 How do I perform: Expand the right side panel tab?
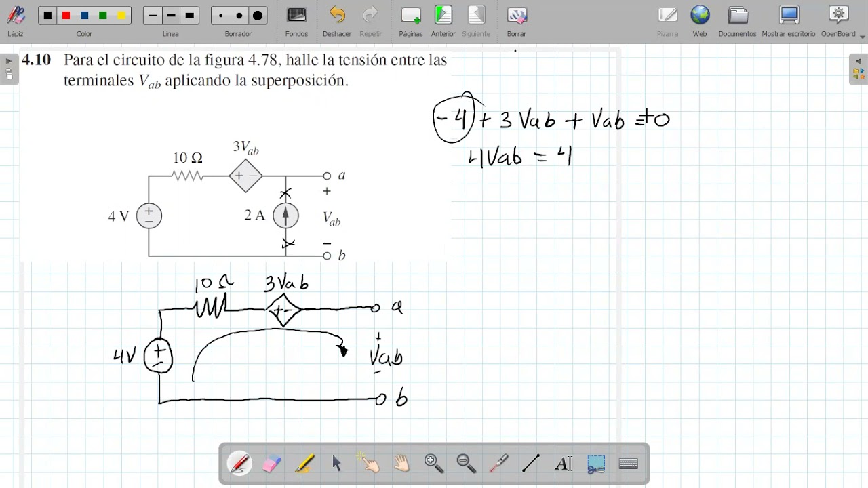tap(857, 69)
